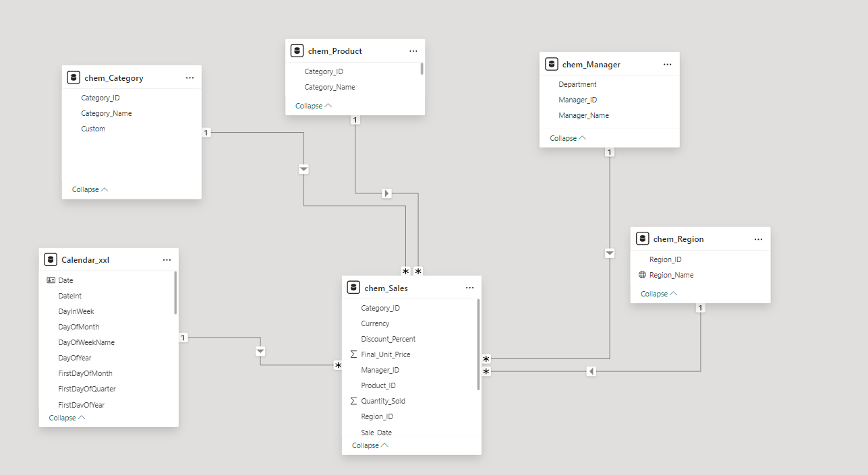Click sigma icon beside Final_Unit_Price

(x=353, y=354)
